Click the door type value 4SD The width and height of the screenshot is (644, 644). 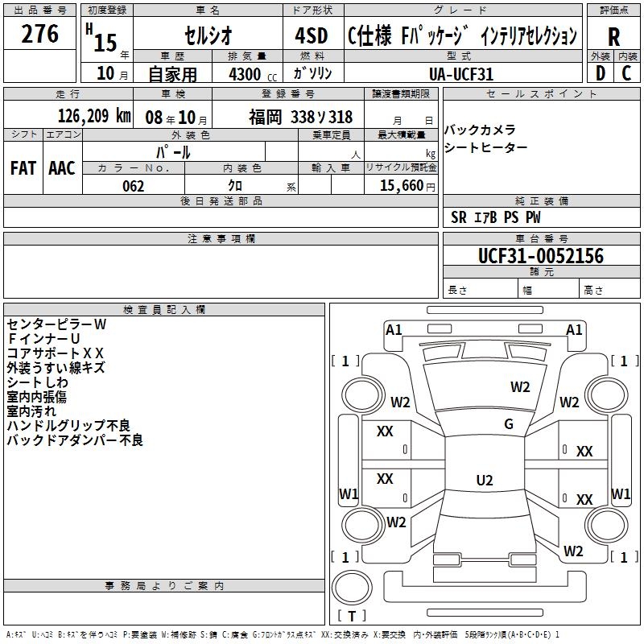312,35
